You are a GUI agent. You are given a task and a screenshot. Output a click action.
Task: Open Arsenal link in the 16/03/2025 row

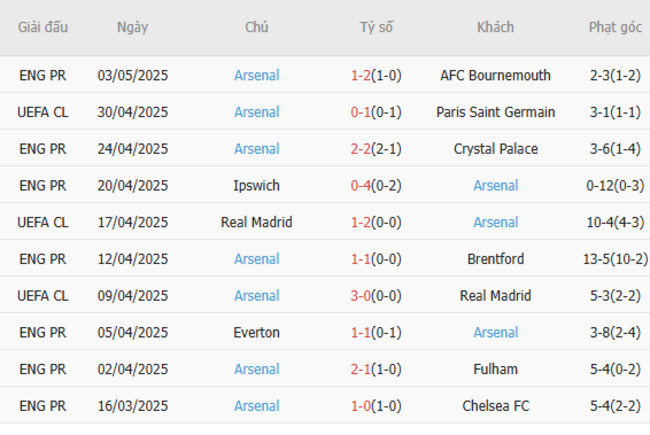tap(257, 406)
